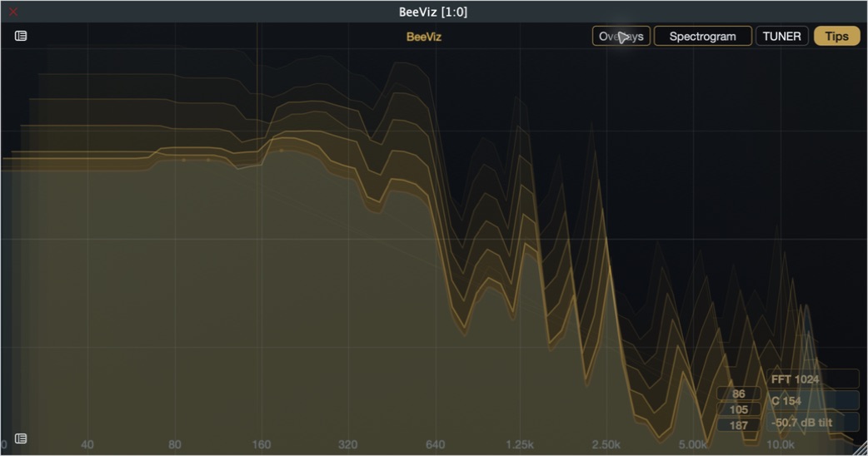
Task: Click the 5.00k frequency axis label
Action: pos(693,444)
